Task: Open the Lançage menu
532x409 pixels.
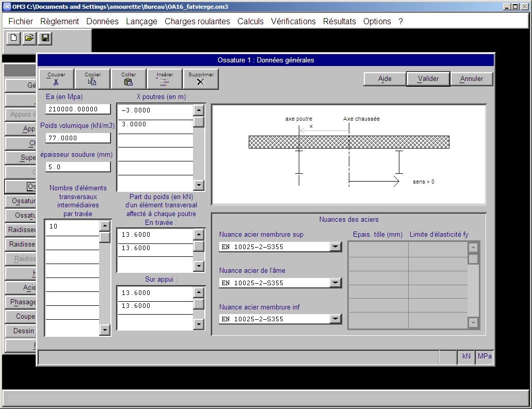Action: tap(141, 21)
